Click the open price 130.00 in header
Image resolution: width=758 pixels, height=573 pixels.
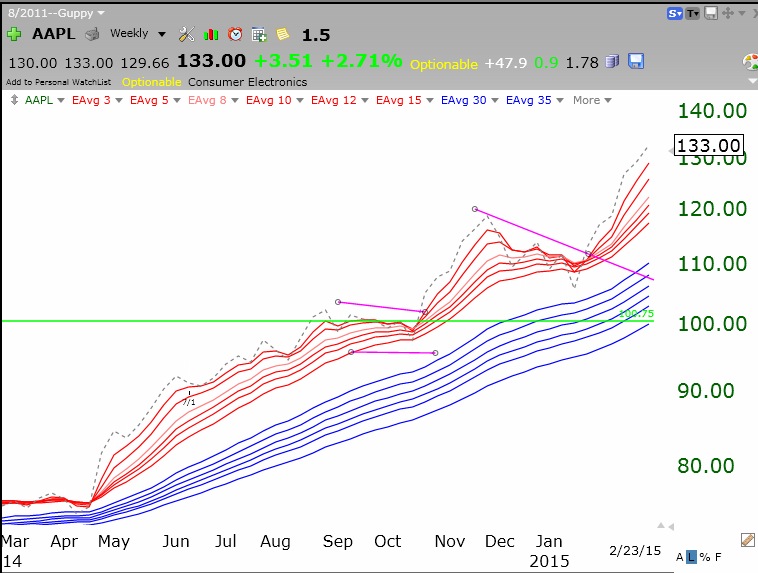point(33,63)
